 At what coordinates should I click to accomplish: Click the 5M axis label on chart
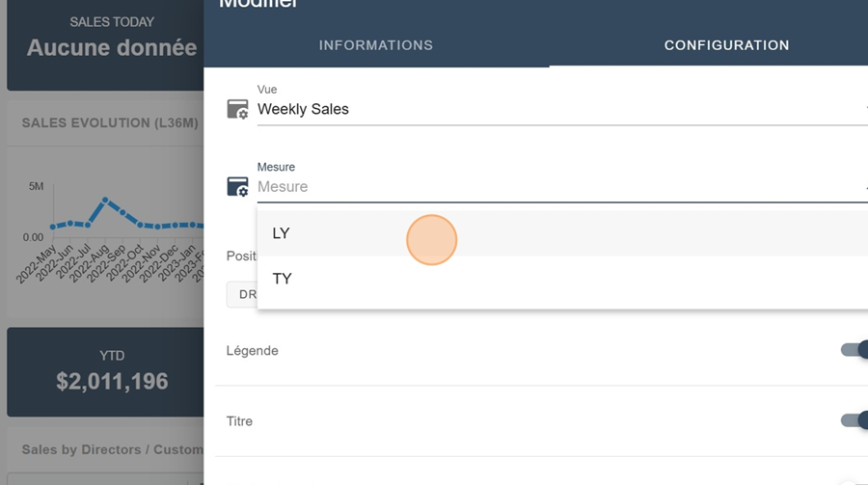point(35,186)
